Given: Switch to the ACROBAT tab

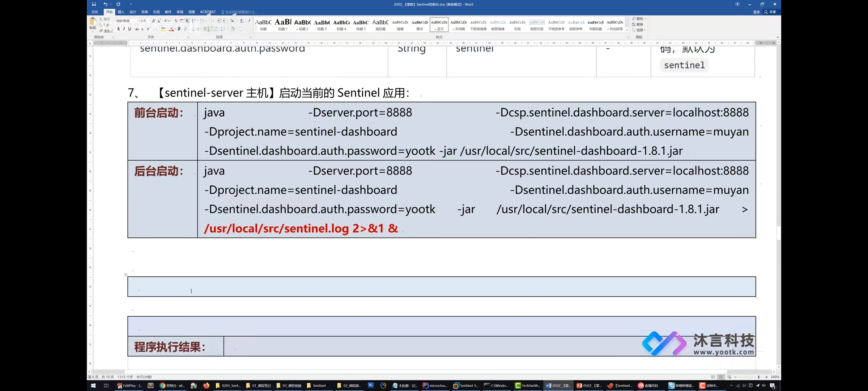Looking at the screenshot, I should (x=208, y=12).
